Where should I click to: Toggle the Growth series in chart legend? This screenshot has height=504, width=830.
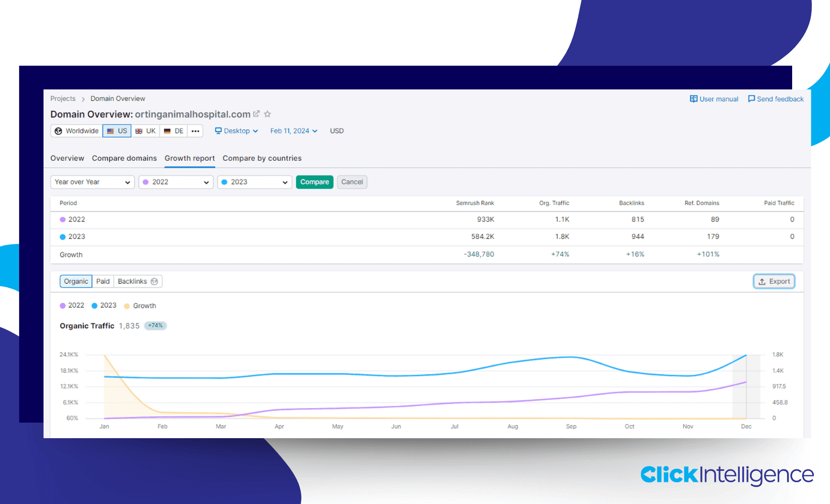(x=140, y=306)
